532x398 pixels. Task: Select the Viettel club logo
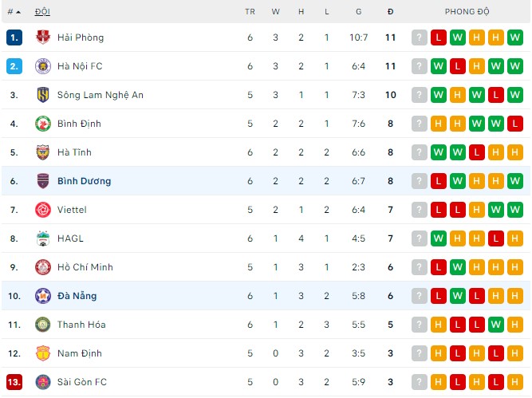pyautogui.click(x=43, y=210)
